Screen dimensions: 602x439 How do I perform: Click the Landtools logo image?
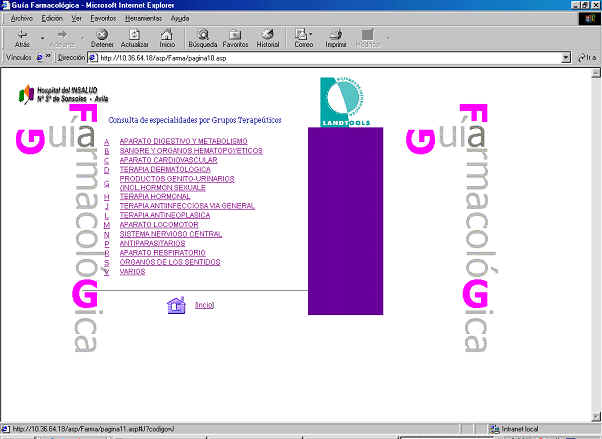coord(344,103)
